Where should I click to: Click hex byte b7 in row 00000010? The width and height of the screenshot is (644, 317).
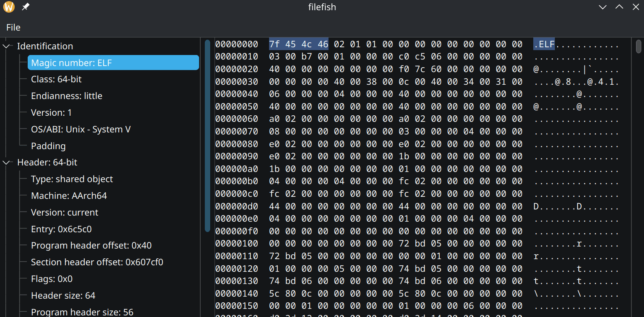coord(307,57)
